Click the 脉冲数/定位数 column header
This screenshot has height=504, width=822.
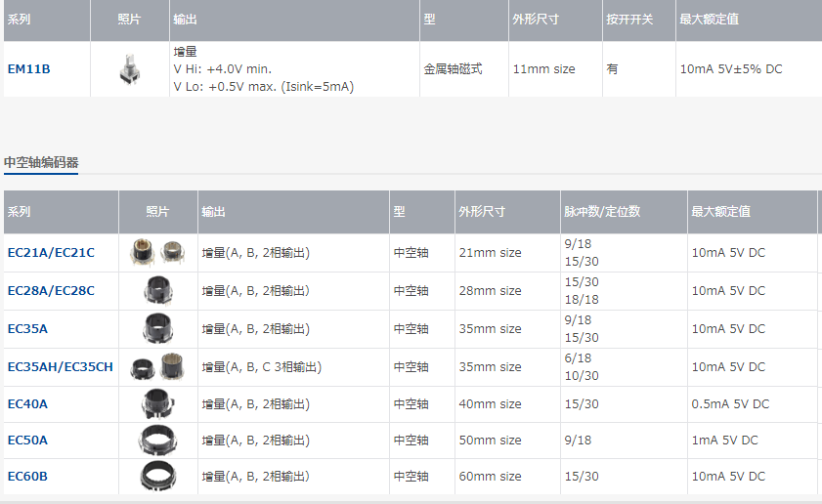coord(602,212)
